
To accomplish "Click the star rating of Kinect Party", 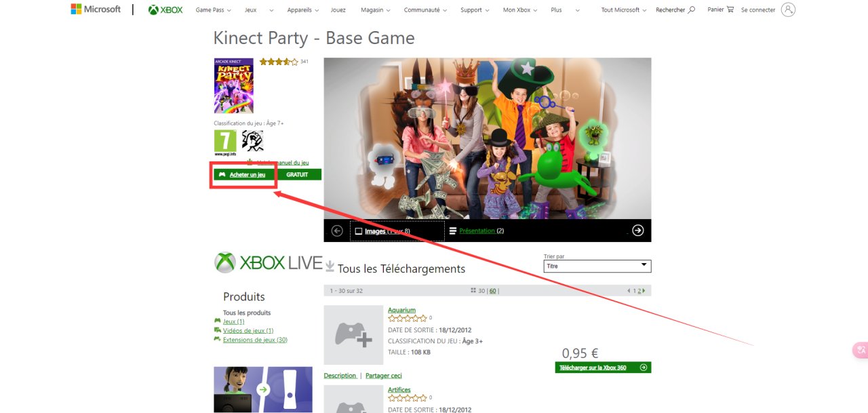I will point(278,62).
